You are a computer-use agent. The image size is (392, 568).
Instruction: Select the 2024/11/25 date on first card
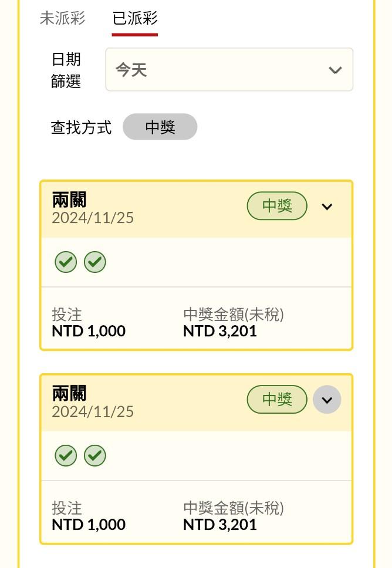(x=93, y=218)
